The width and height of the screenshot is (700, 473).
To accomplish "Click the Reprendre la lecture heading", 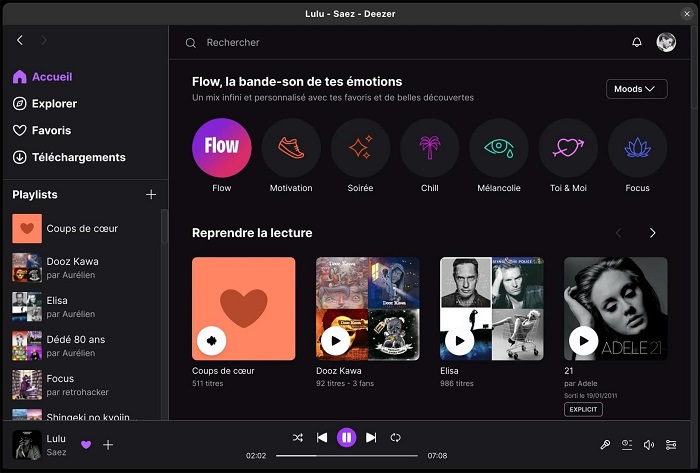I will 252,233.
